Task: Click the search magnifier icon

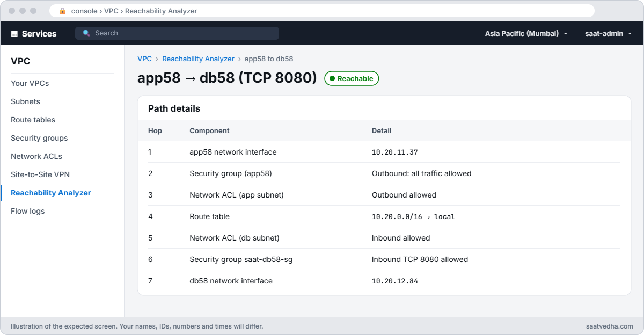Action: click(x=86, y=33)
